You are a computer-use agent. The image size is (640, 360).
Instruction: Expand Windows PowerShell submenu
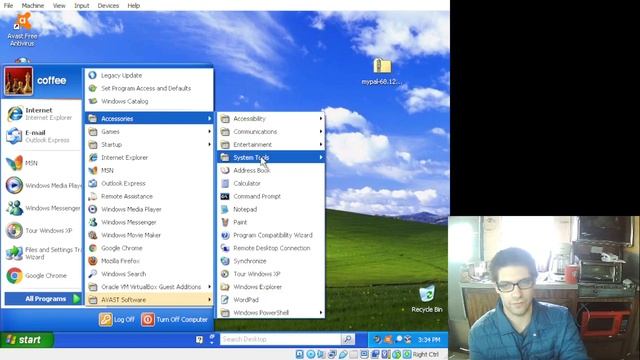click(271, 313)
